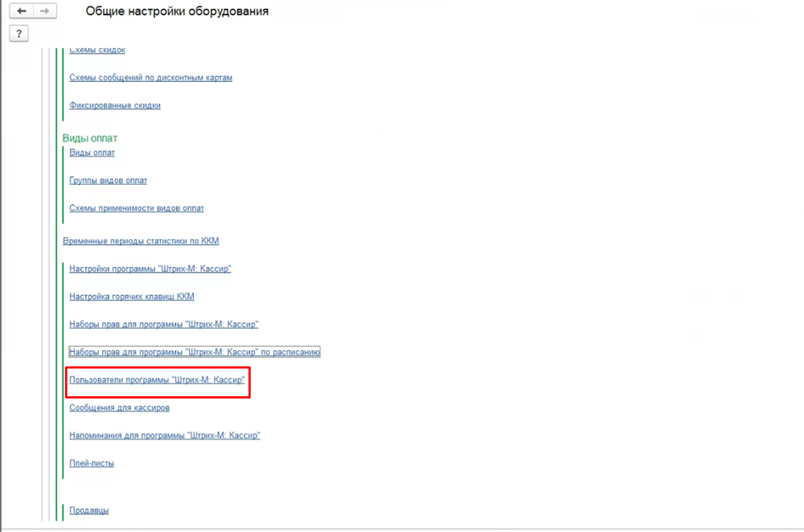Select "Группы видов оплат" link
The height and width of the screenshot is (532, 804).
click(x=108, y=181)
